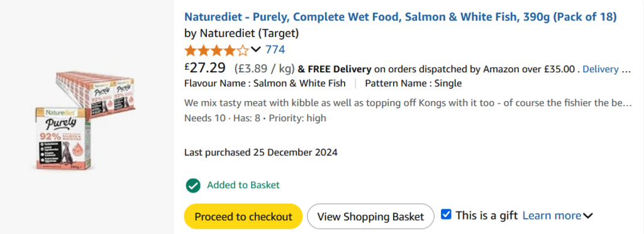Click the Last purchased 25 December 2024 text
The width and height of the screenshot is (644, 234).
click(x=261, y=153)
